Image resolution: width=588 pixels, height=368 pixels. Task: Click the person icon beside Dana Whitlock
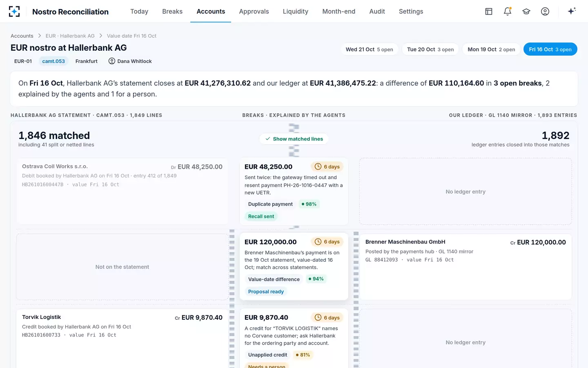(x=111, y=61)
